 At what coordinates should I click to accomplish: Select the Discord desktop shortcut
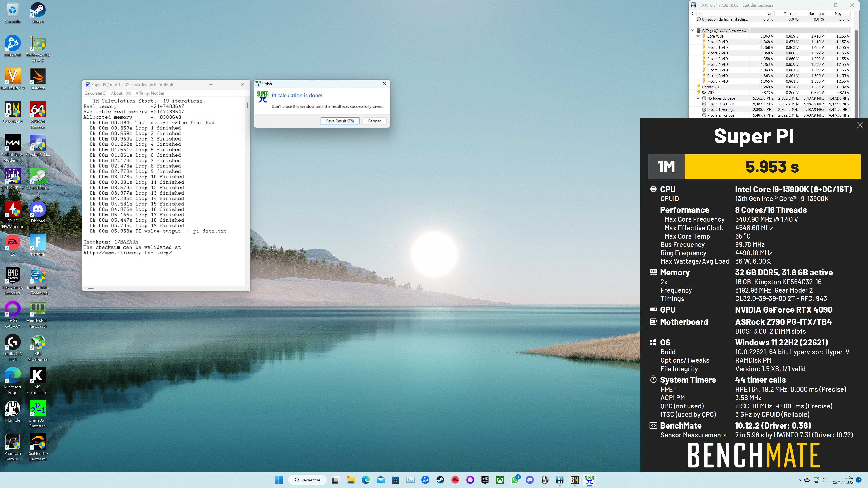coord(38,212)
